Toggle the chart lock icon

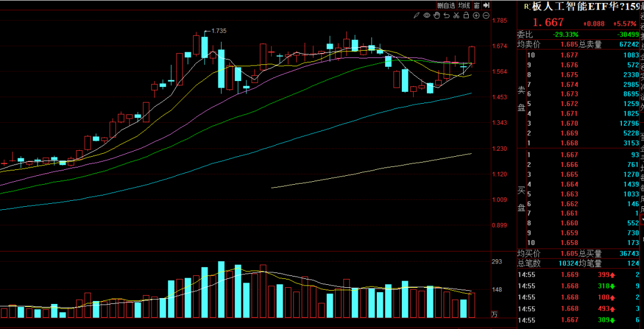[x=466, y=15]
